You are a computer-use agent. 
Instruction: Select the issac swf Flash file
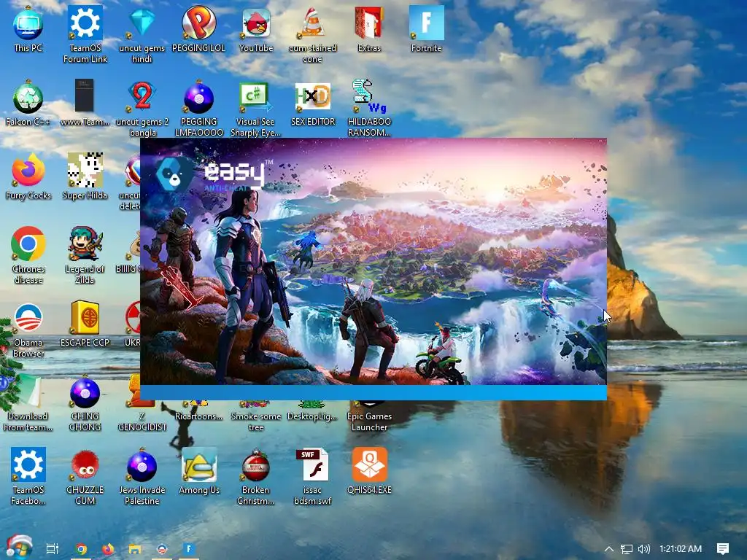click(x=312, y=476)
